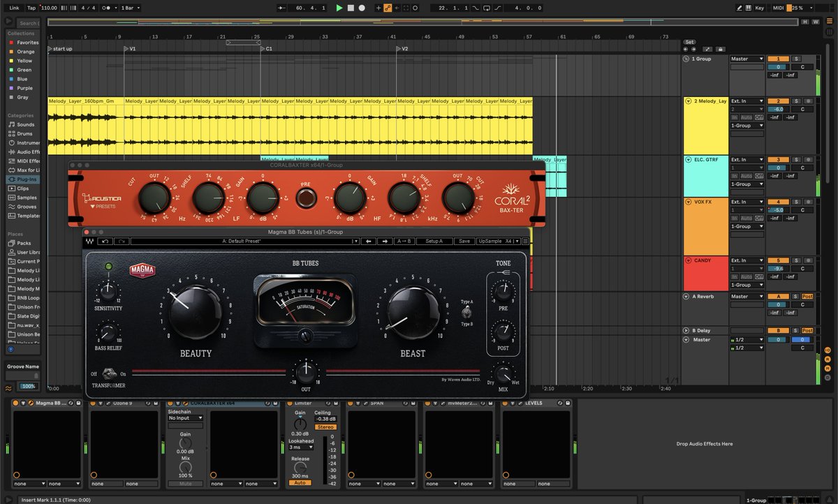Screen dimensions: 838x504
Task: Click the PRE button on Coral Bax-ter
Action: pos(305,200)
